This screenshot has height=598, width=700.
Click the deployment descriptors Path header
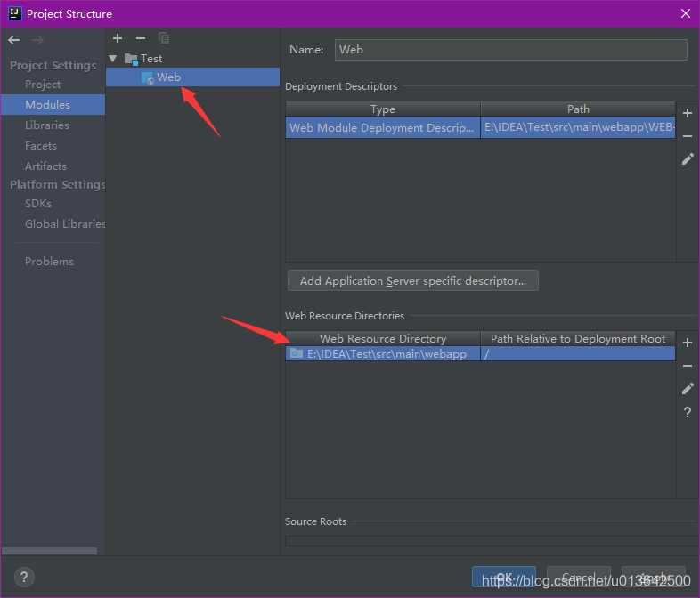[x=578, y=109]
